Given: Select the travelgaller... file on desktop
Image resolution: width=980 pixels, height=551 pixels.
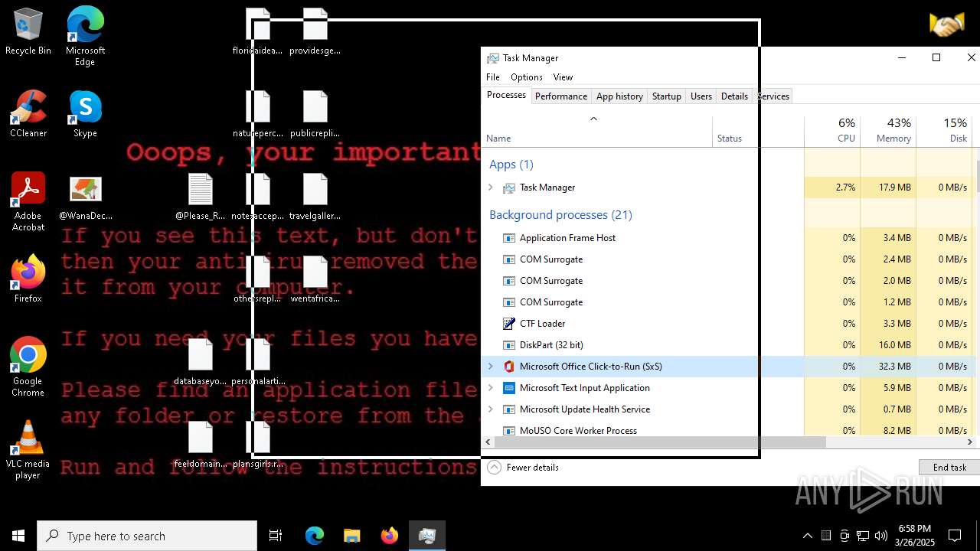Looking at the screenshot, I should (x=315, y=197).
